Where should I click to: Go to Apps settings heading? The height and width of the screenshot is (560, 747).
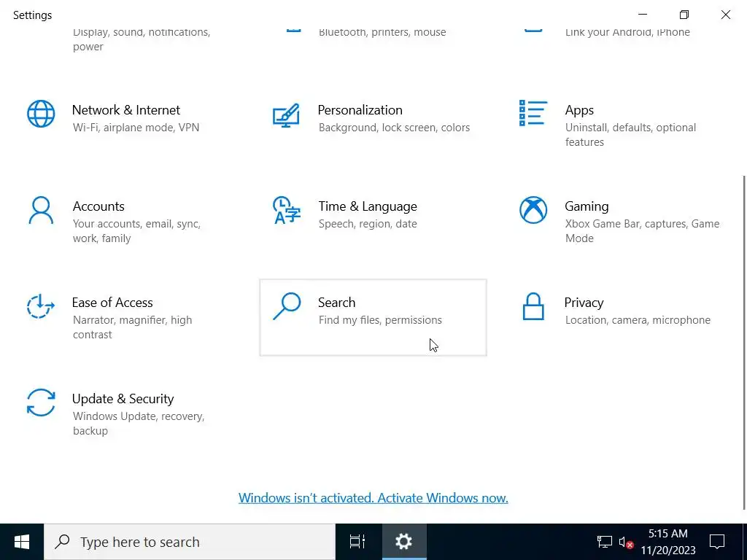[x=579, y=110]
